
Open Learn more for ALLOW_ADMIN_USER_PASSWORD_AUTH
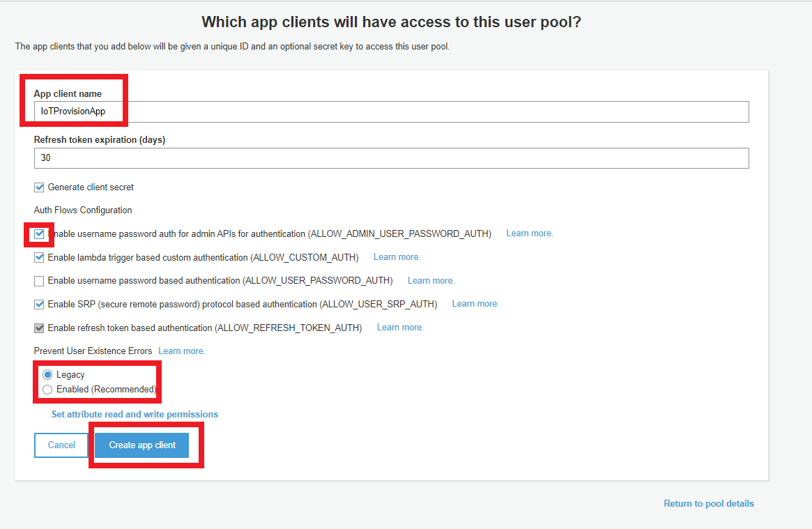click(530, 233)
